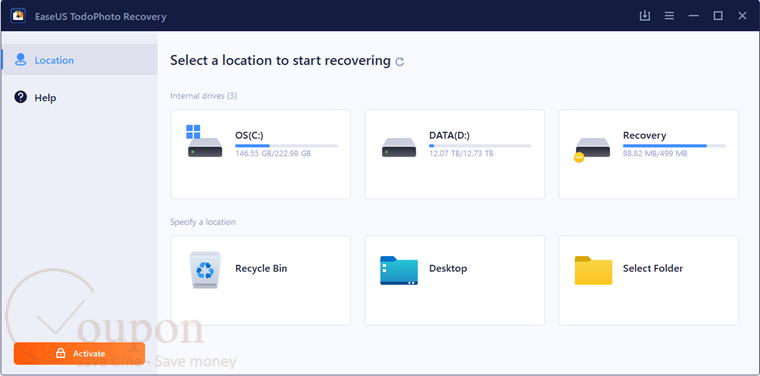Click the Recycle Bin label

261,268
